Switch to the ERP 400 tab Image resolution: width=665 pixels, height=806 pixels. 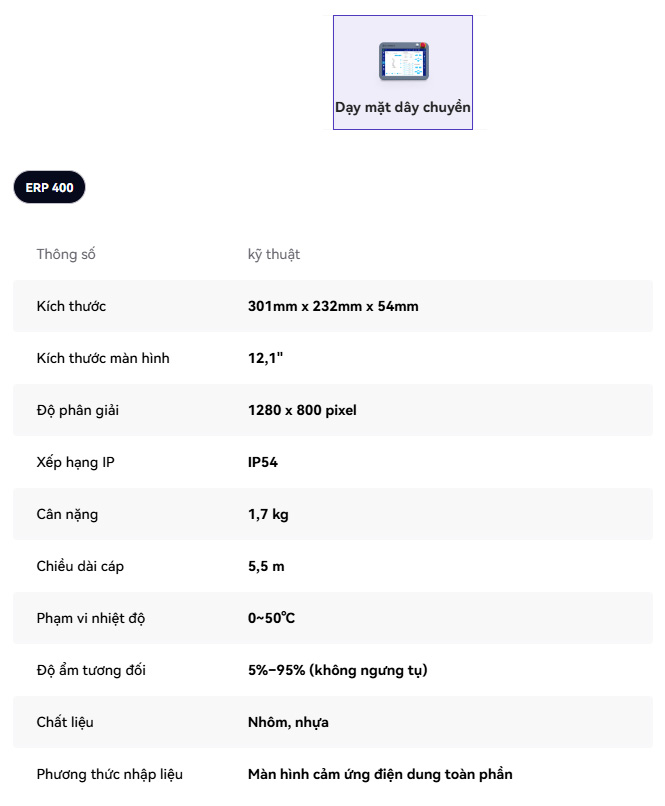(x=49, y=187)
